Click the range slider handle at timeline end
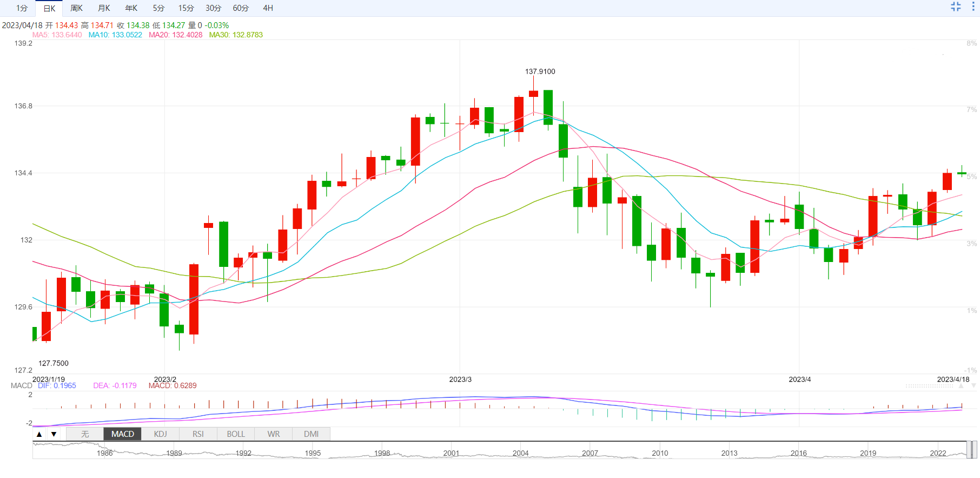This screenshot has height=478, width=980. (972, 450)
